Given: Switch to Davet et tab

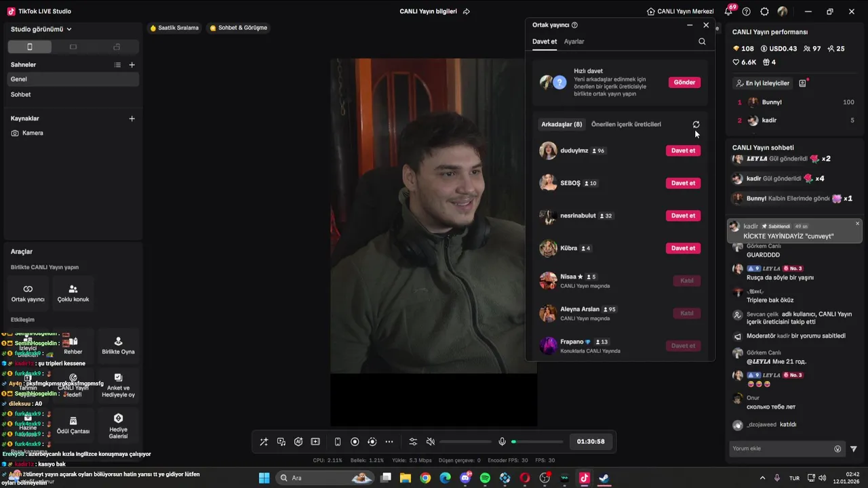Looking at the screenshot, I should (545, 41).
